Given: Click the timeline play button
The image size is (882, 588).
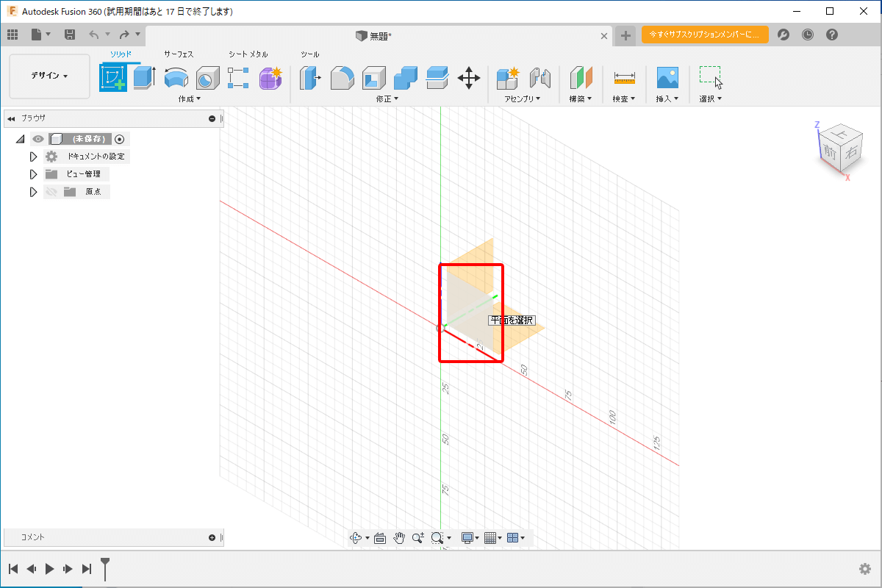Looking at the screenshot, I should 49,568.
